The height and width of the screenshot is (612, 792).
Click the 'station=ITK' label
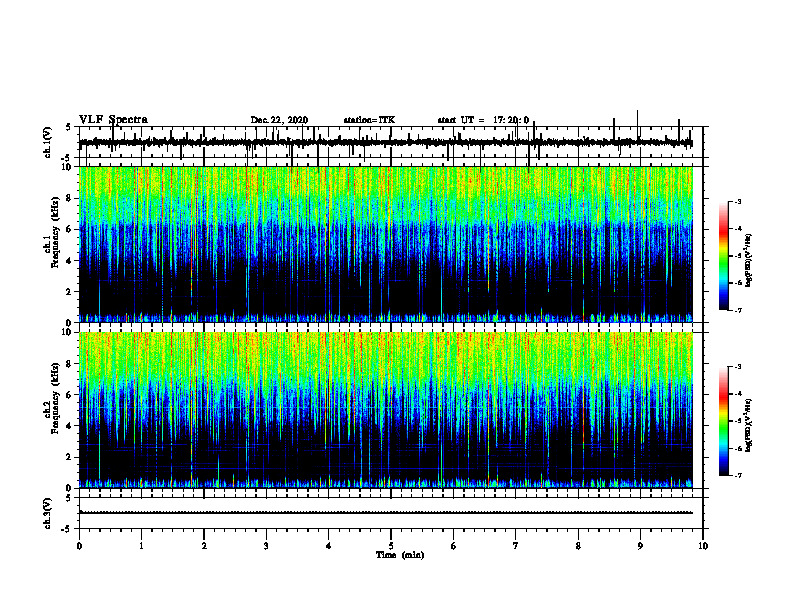click(369, 120)
